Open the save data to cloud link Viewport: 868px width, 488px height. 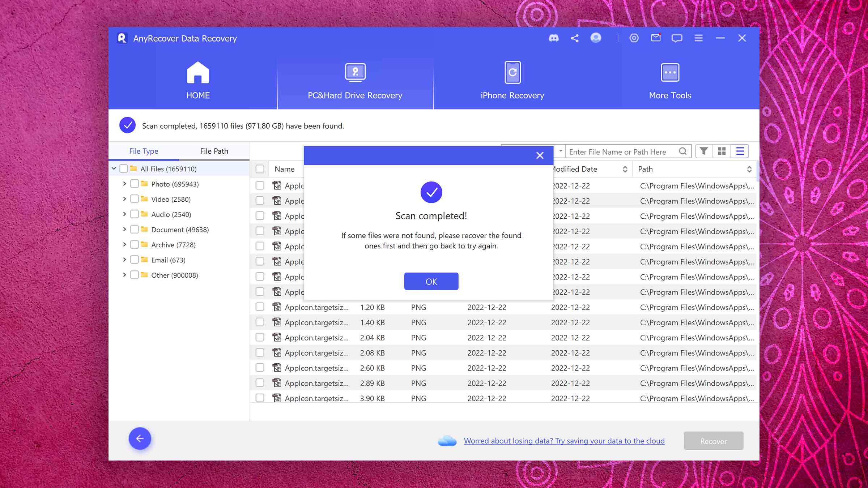564,441
